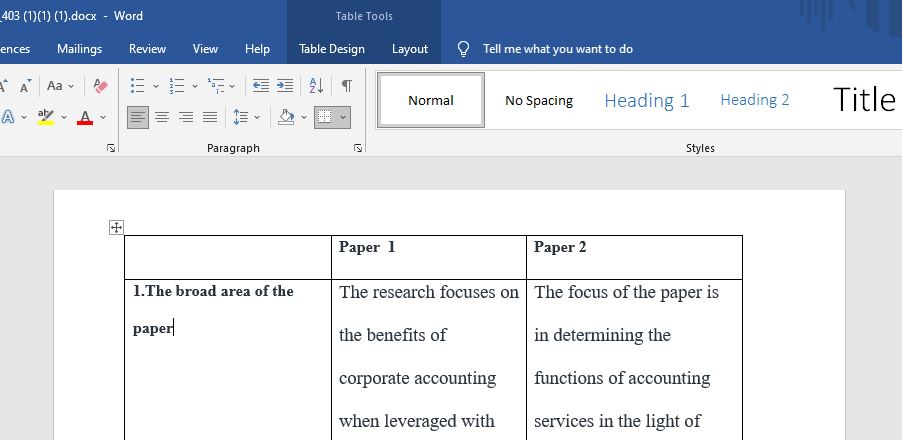Expand the line spacing dropdown arrow

tap(257, 117)
